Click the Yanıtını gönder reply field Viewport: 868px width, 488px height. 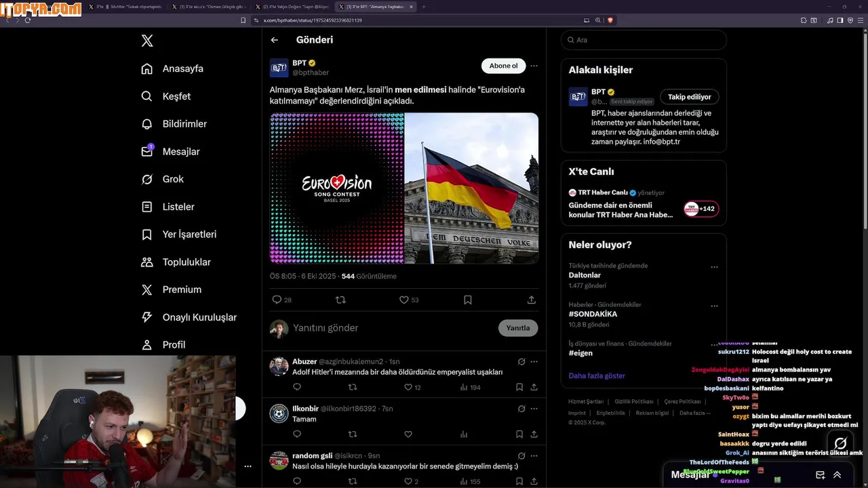393,328
